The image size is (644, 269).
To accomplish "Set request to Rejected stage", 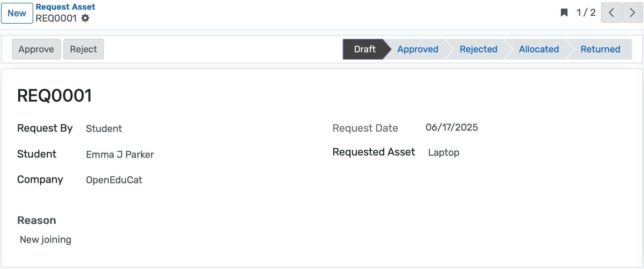I will 478,49.
